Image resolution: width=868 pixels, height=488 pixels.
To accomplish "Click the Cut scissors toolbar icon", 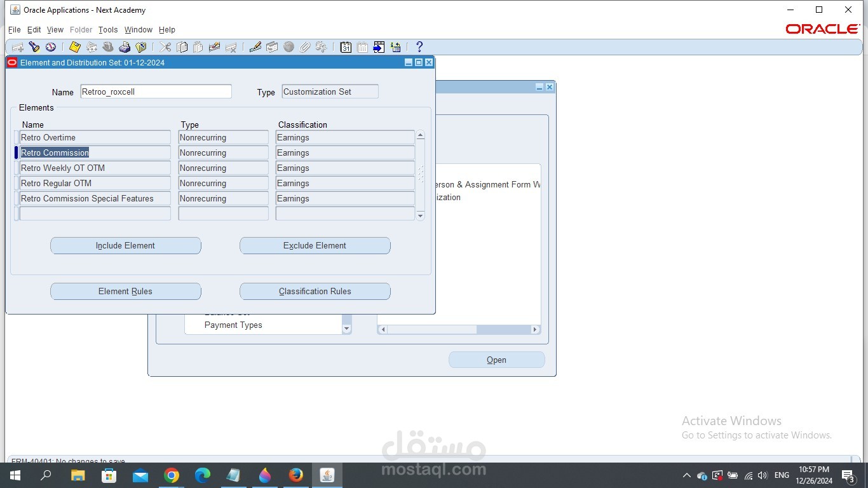I will (x=165, y=47).
